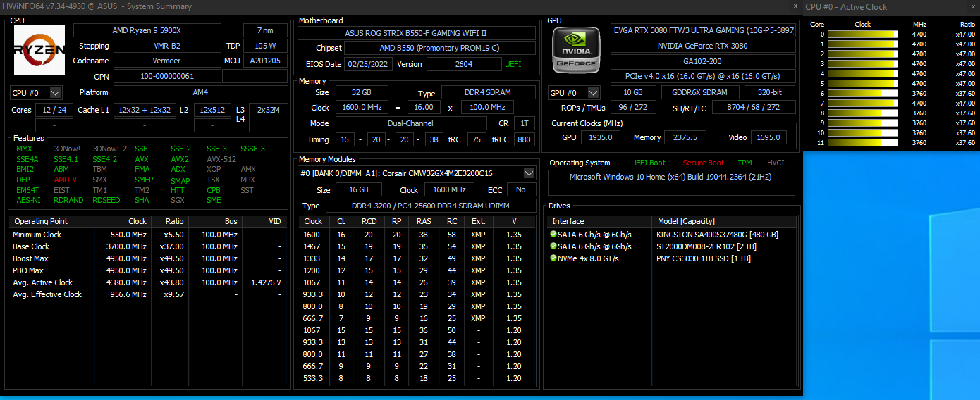
Task: Click the NVIDIA GeForce GPU logo
Action: pyautogui.click(x=577, y=51)
